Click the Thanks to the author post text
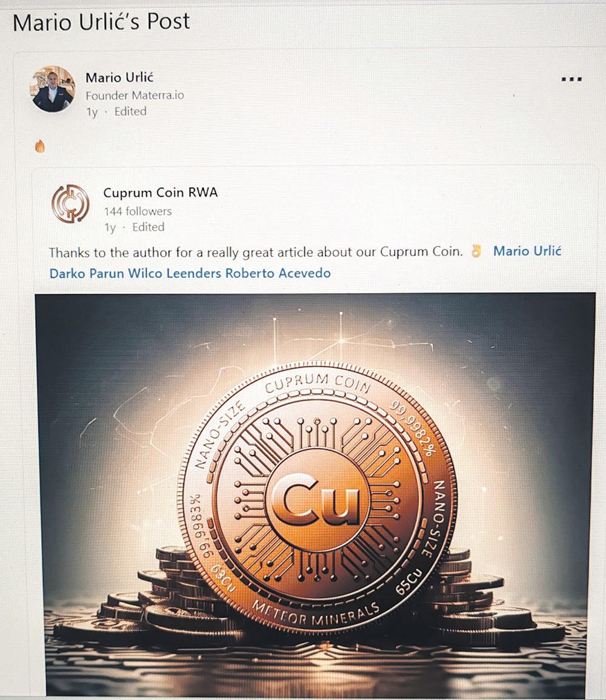 coord(256,253)
